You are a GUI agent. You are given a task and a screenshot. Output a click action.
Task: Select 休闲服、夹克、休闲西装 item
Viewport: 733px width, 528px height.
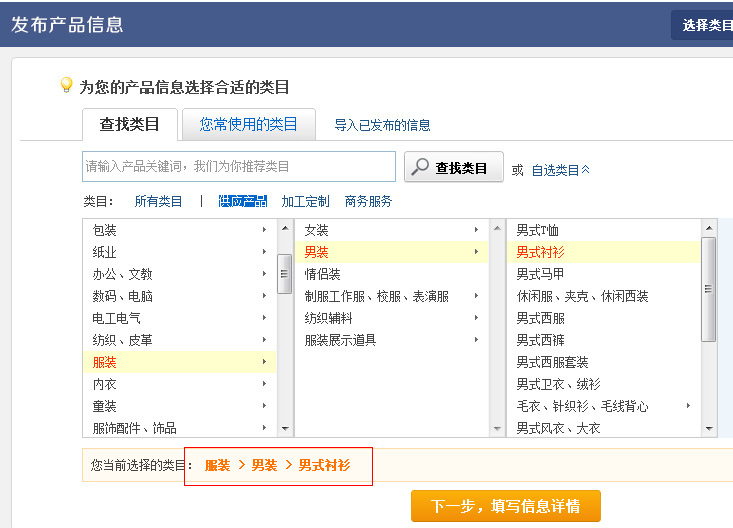point(604,296)
